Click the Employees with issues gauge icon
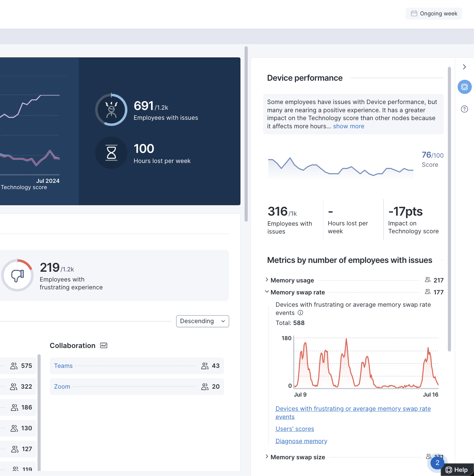This screenshot has width=474, height=476. coord(111,110)
